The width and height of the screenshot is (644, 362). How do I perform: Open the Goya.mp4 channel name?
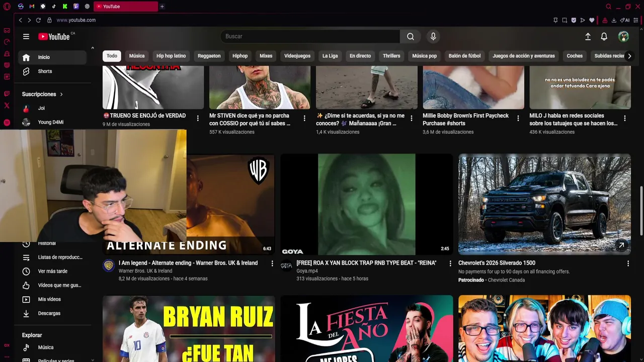[307, 271]
